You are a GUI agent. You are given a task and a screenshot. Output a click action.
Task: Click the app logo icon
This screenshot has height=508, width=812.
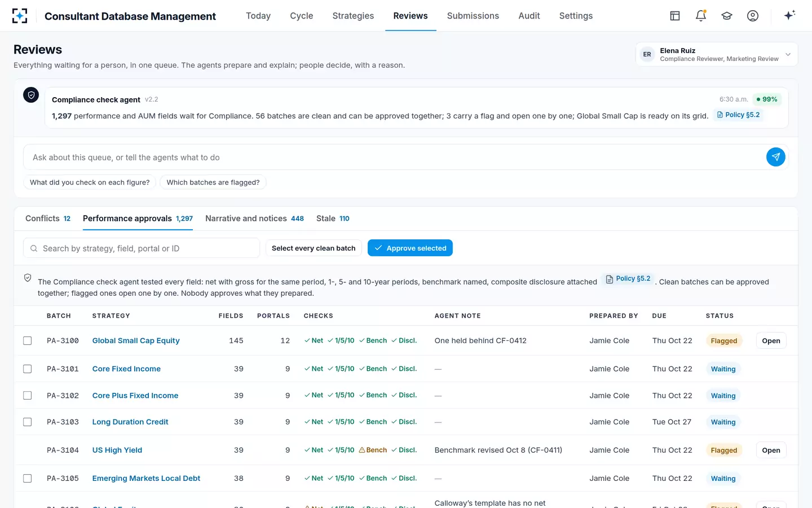pos(20,16)
